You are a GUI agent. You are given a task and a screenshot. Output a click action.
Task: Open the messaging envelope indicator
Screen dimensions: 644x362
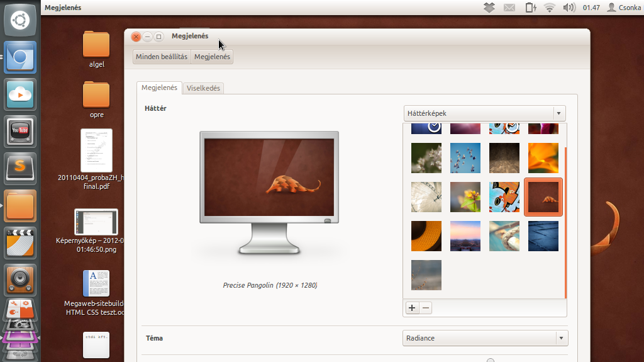pyautogui.click(x=509, y=8)
